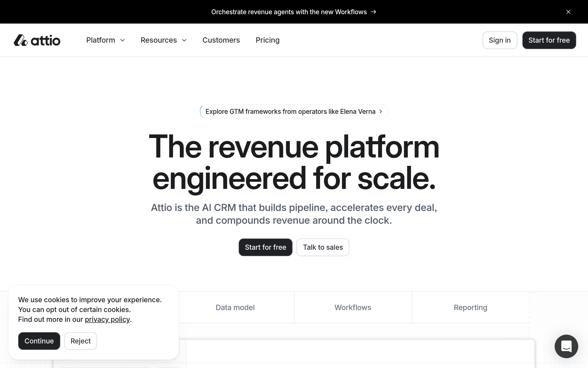Reject cookies
The image size is (588, 368).
(81, 341)
